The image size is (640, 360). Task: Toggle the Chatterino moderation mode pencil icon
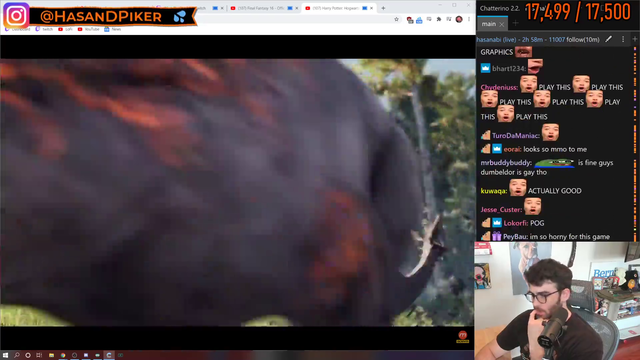click(x=609, y=39)
